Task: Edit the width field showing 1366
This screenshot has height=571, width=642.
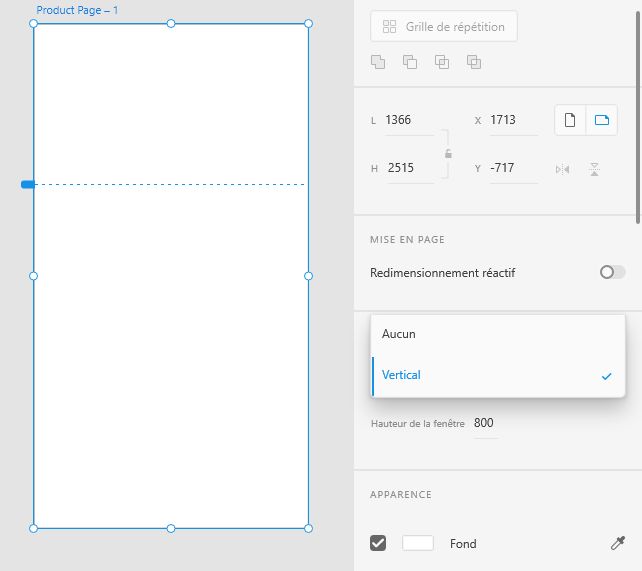Action: (x=409, y=120)
